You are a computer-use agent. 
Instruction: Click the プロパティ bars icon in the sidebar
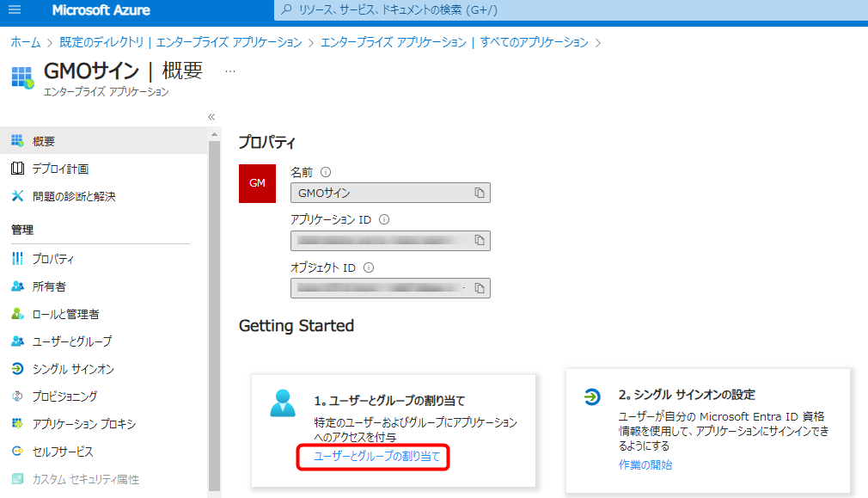(x=18, y=259)
